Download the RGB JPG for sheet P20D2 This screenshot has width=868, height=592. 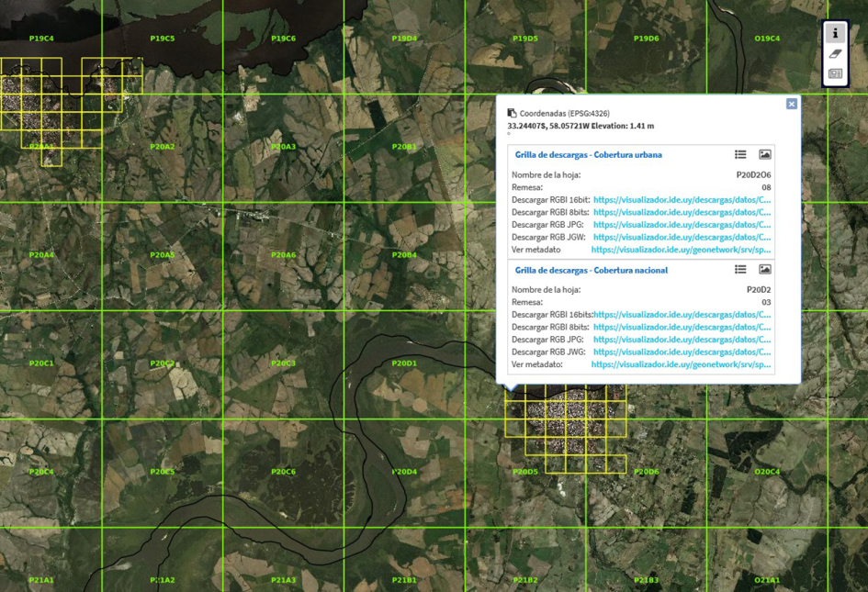(682, 340)
